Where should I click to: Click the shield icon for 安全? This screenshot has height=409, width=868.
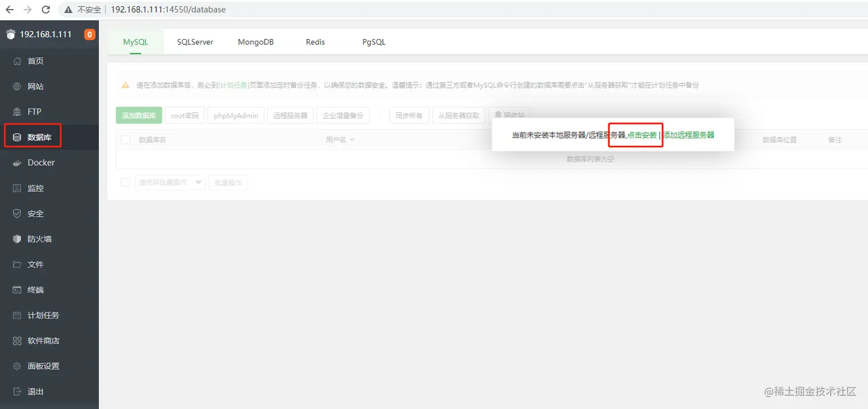click(x=17, y=213)
